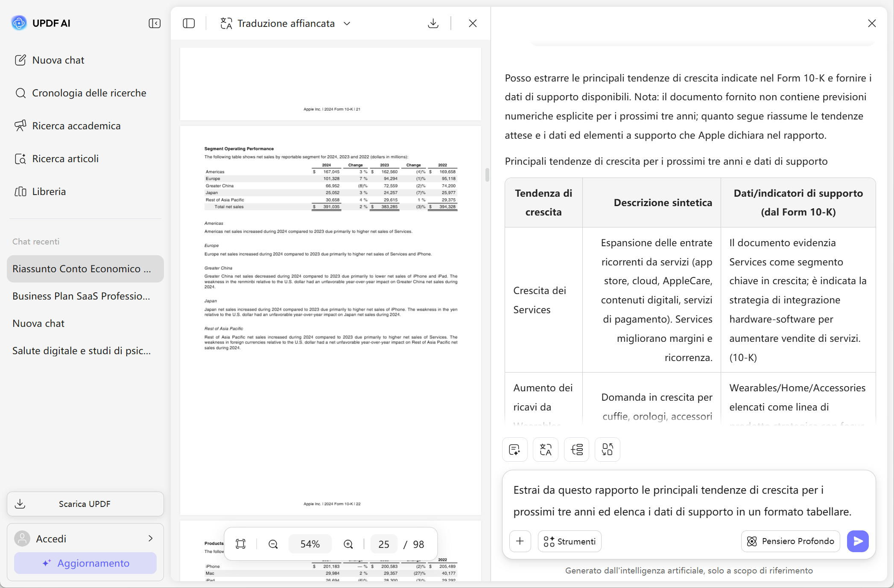Open the attachment plus icon in chat input
Viewport: 894px width, 588px height.
click(520, 541)
